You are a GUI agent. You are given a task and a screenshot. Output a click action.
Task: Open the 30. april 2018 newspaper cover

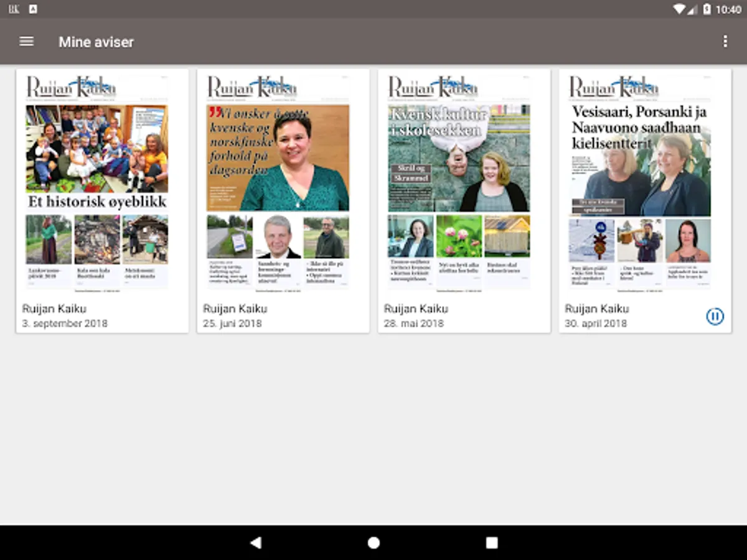[x=640, y=184]
